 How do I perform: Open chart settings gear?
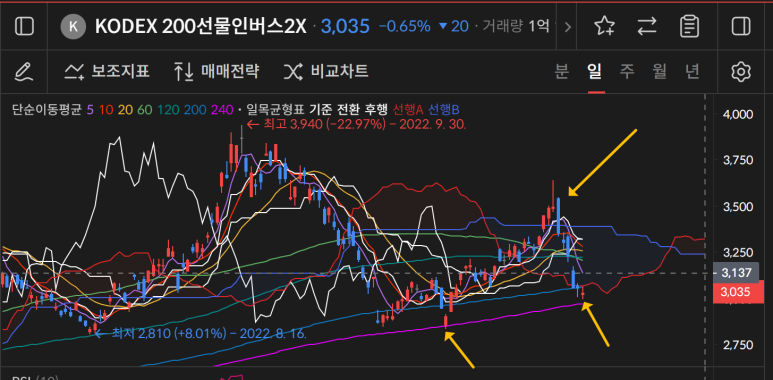(x=740, y=72)
